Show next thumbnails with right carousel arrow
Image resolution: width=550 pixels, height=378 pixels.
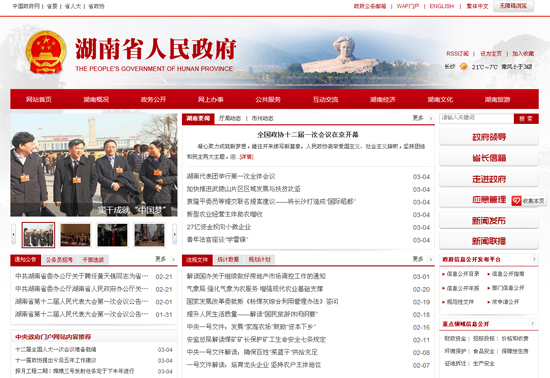(174, 234)
